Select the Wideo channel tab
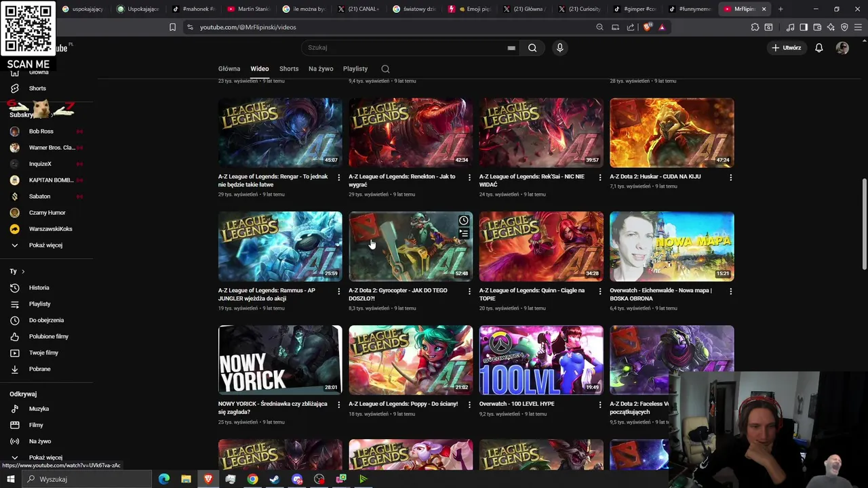The image size is (868, 488). [x=260, y=68]
